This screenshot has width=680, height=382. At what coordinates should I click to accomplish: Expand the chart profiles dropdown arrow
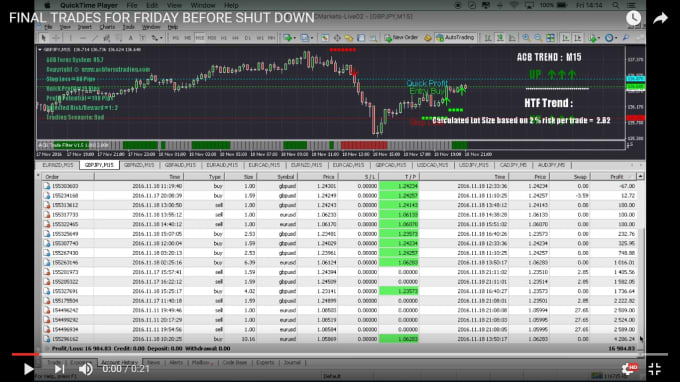tap(311, 38)
